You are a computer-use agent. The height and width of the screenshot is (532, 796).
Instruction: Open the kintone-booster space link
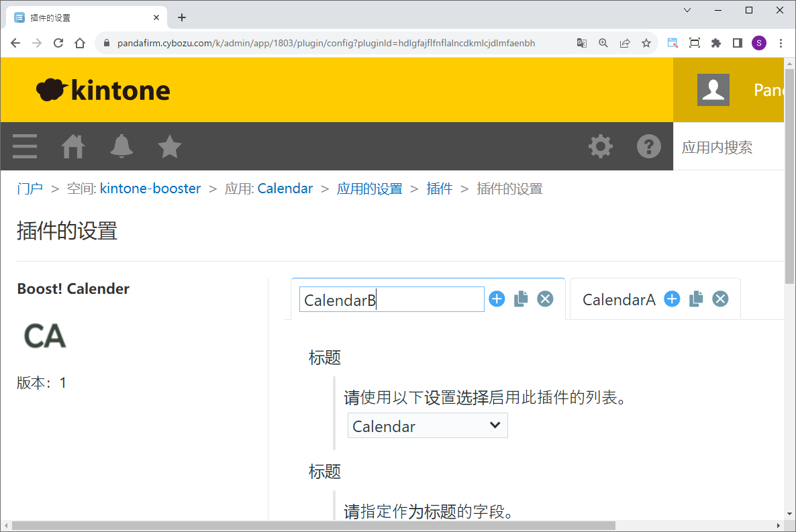(x=150, y=189)
